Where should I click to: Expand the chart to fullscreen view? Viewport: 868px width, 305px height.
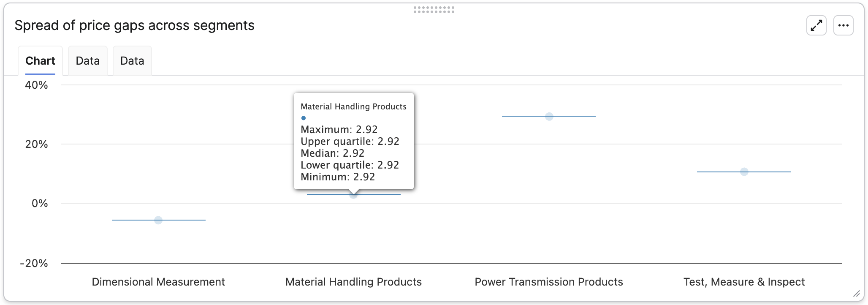click(x=816, y=26)
